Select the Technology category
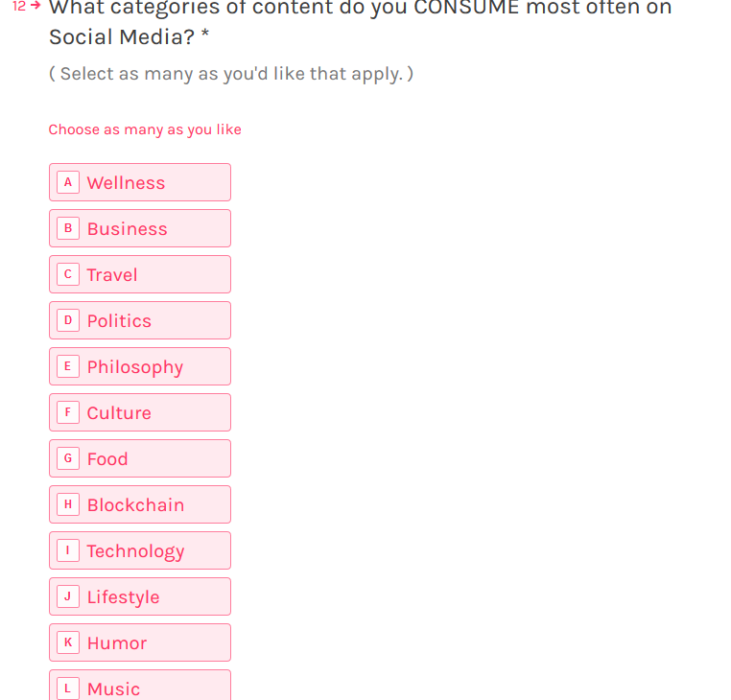 (140, 550)
